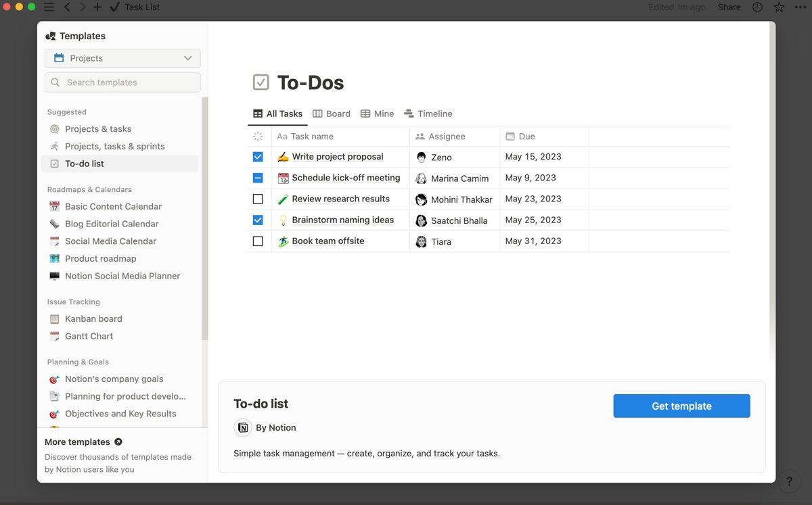
Task: Click the Assignee column header
Action: [x=447, y=137]
